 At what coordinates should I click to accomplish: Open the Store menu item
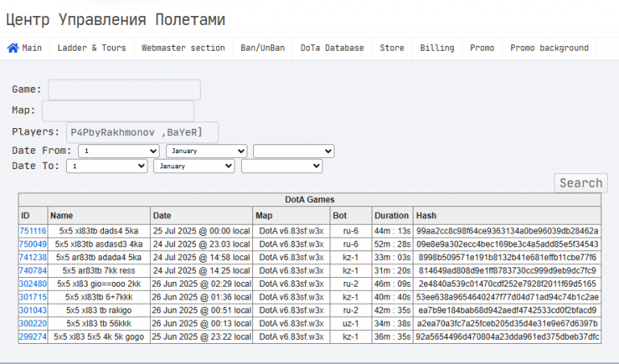point(392,48)
